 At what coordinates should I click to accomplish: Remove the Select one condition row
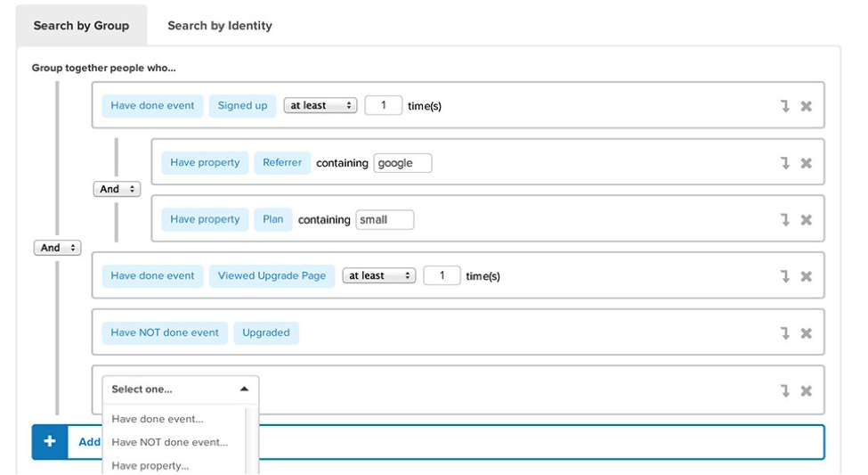pos(806,390)
